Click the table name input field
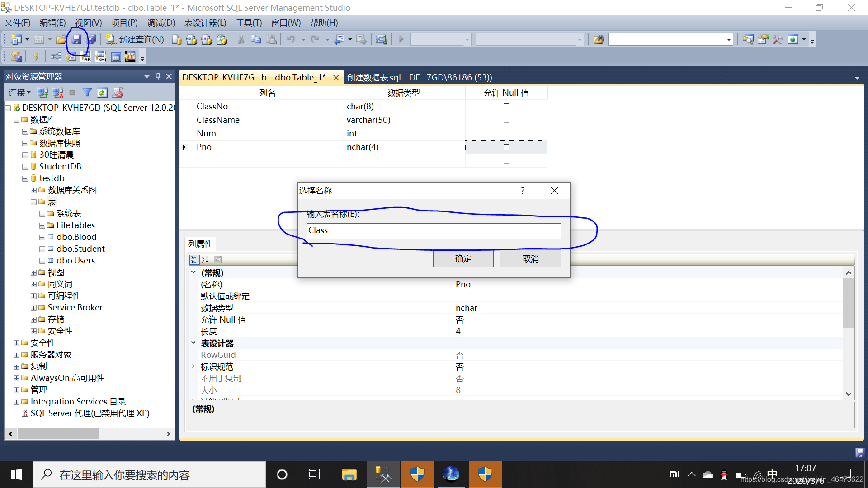The width and height of the screenshot is (868, 488). (x=434, y=231)
